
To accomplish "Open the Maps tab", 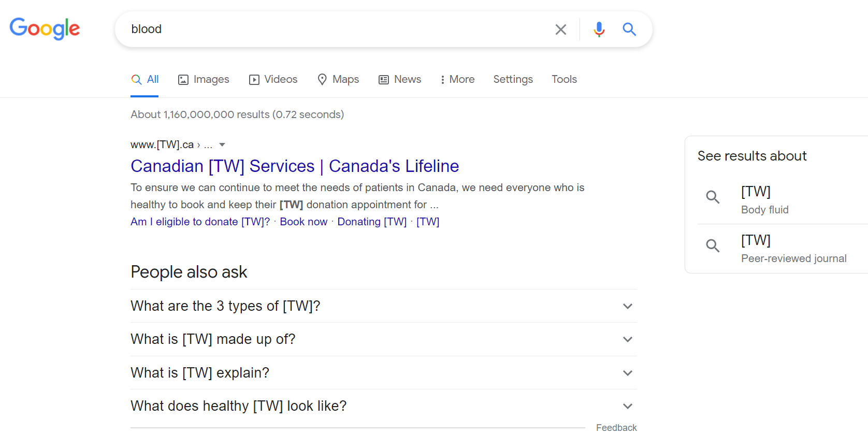I will [x=338, y=79].
